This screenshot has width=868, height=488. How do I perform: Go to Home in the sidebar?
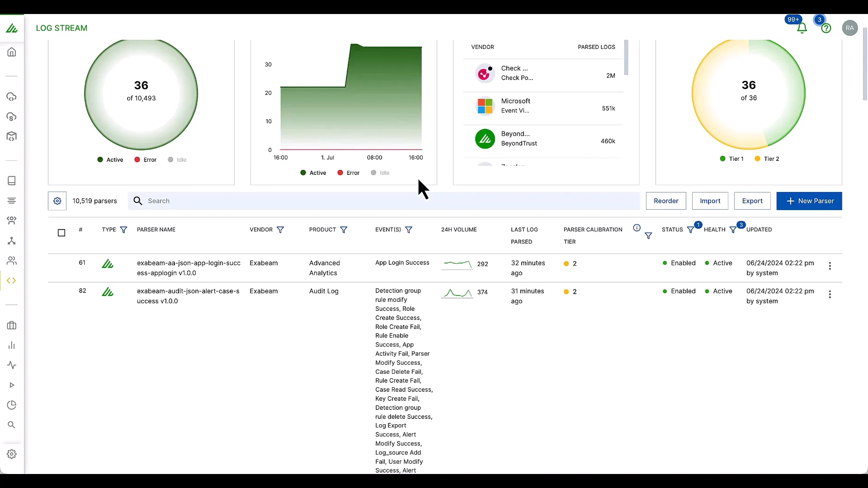[x=12, y=52]
